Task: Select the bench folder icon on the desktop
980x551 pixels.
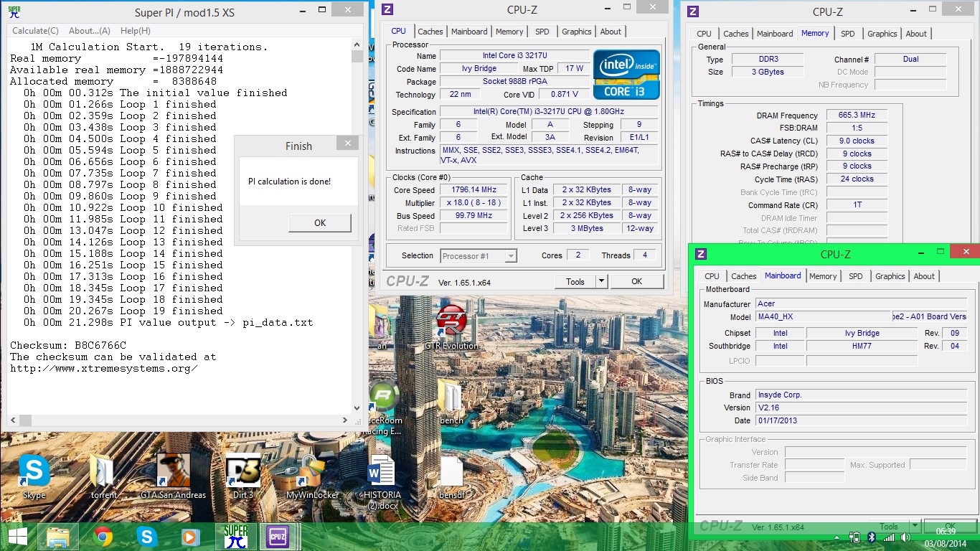Action: coord(451,403)
